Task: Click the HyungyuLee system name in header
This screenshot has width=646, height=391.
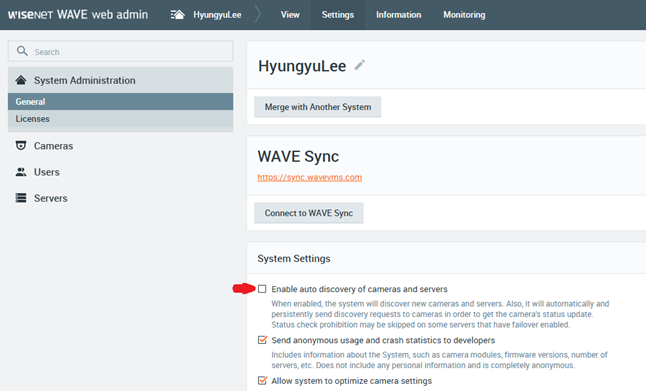Action: click(x=217, y=15)
